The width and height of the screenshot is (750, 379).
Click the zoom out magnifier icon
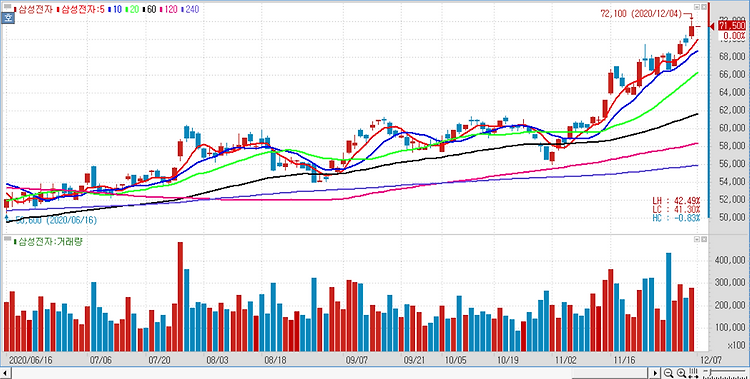[669, 373]
